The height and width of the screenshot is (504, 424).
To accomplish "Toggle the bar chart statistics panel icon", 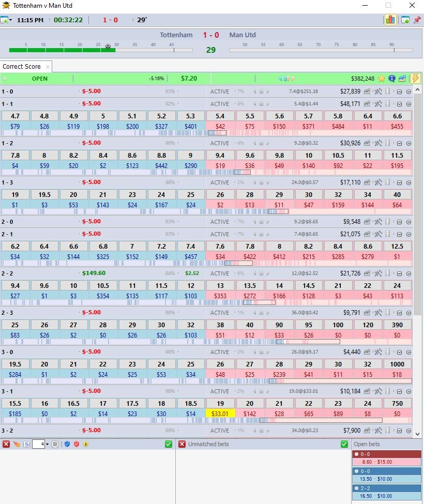I will pos(390,20).
